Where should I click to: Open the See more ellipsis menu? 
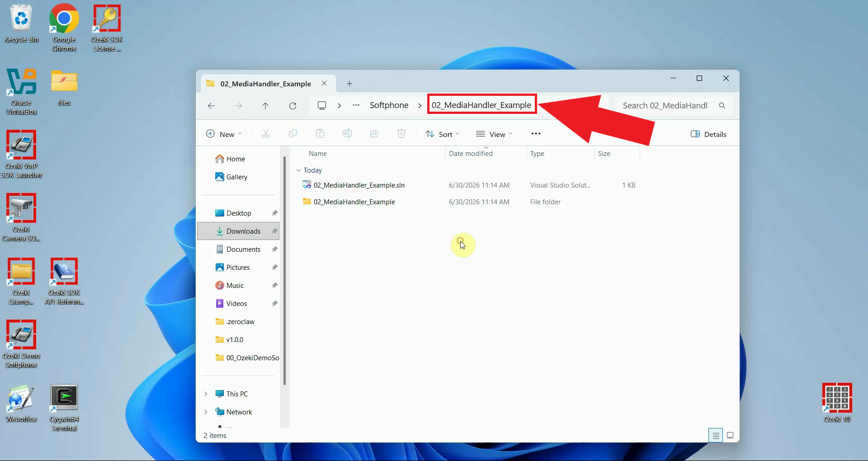(x=536, y=134)
